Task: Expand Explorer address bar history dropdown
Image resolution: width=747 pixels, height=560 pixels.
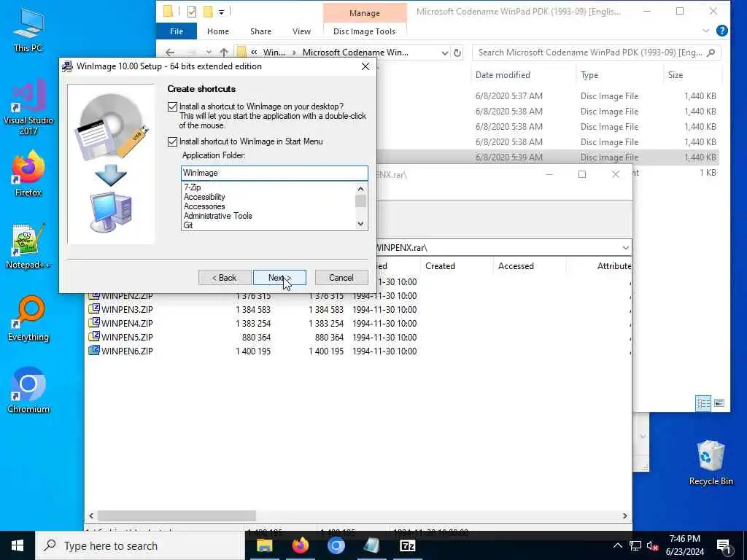Action: [444, 52]
